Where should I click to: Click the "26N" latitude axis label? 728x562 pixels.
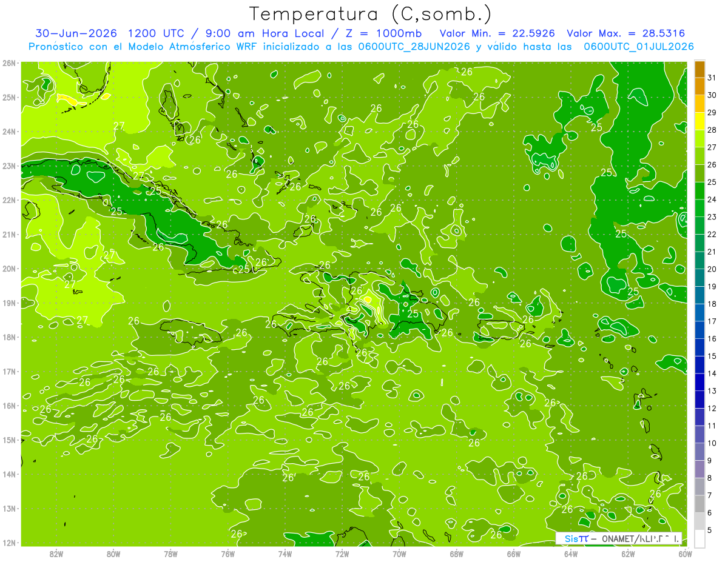coord(9,63)
